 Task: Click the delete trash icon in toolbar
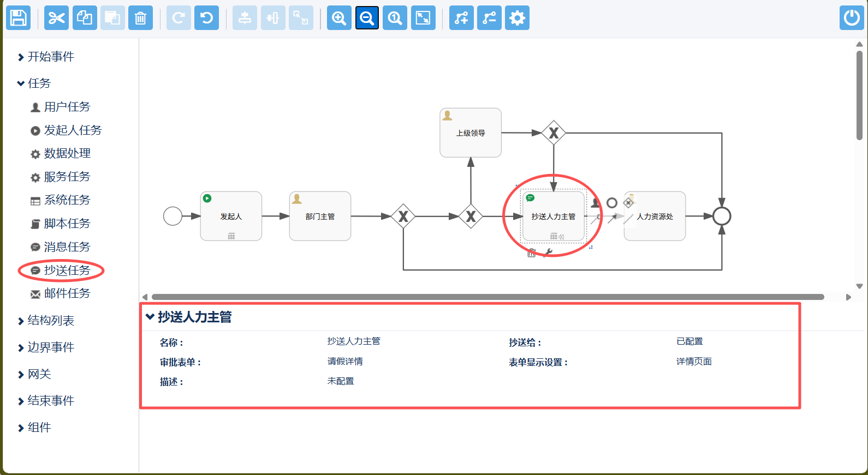click(x=140, y=18)
